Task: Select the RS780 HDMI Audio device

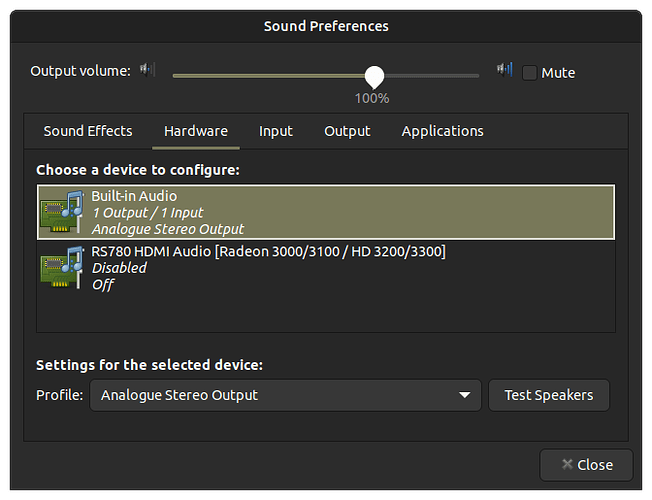Action: (326, 267)
